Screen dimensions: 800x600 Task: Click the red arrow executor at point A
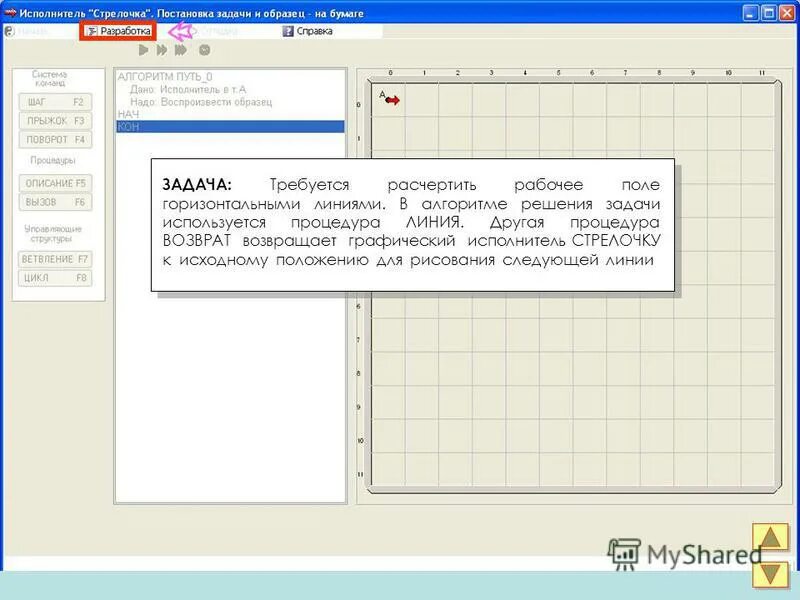point(392,101)
